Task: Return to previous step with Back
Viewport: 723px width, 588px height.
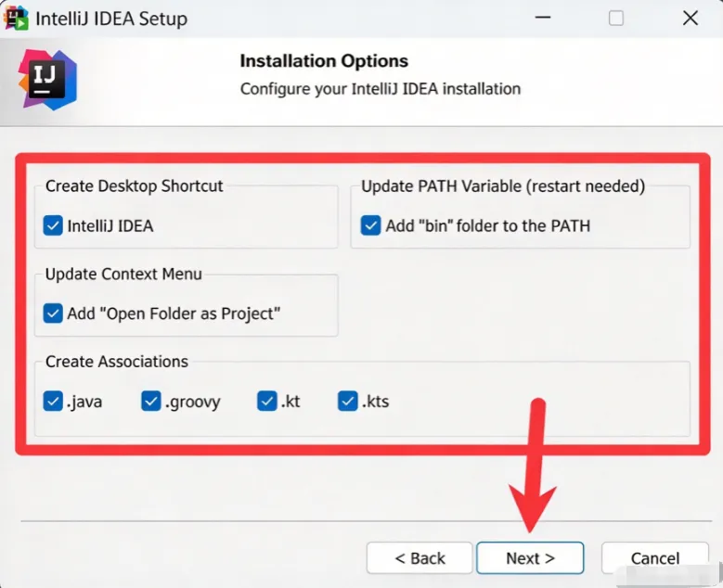Action: pos(420,558)
